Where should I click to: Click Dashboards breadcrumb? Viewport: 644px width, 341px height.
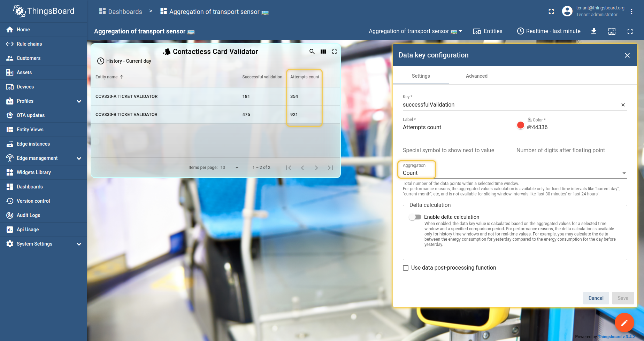pyautogui.click(x=121, y=11)
